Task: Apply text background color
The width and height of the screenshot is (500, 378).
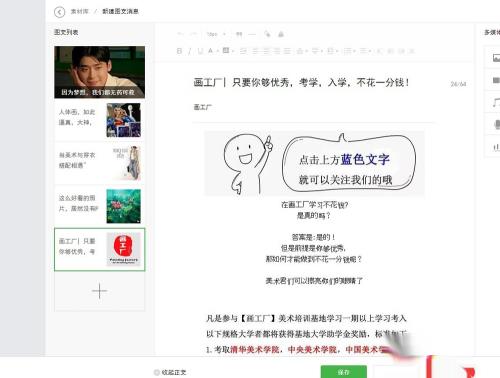Action: (226, 51)
